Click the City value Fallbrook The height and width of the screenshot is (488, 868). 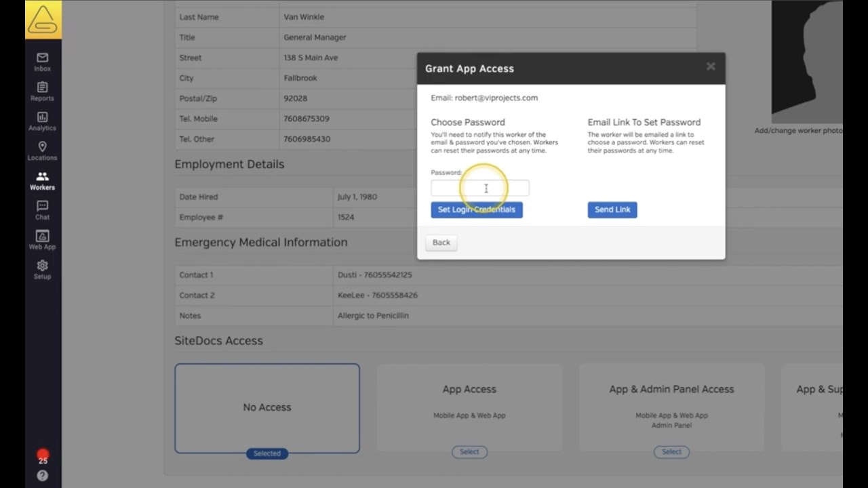tap(300, 78)
